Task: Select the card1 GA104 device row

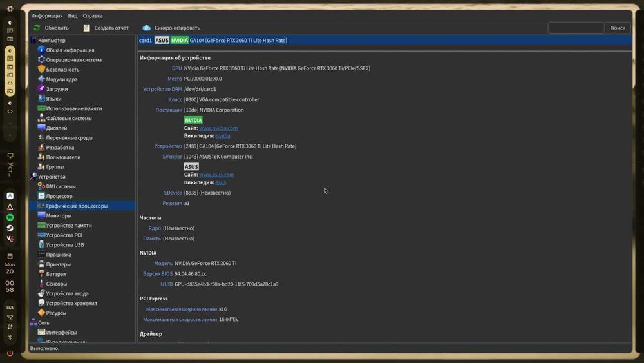Action: tap(385, 40)
